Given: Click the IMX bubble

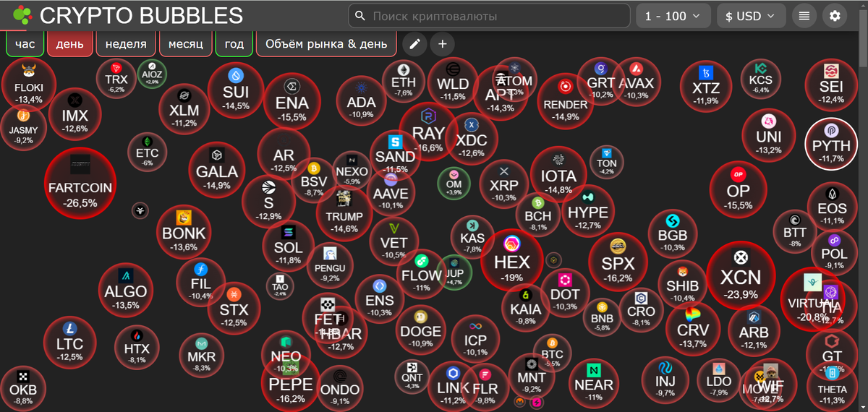Looking at the screenshot, I should point(75,115).
